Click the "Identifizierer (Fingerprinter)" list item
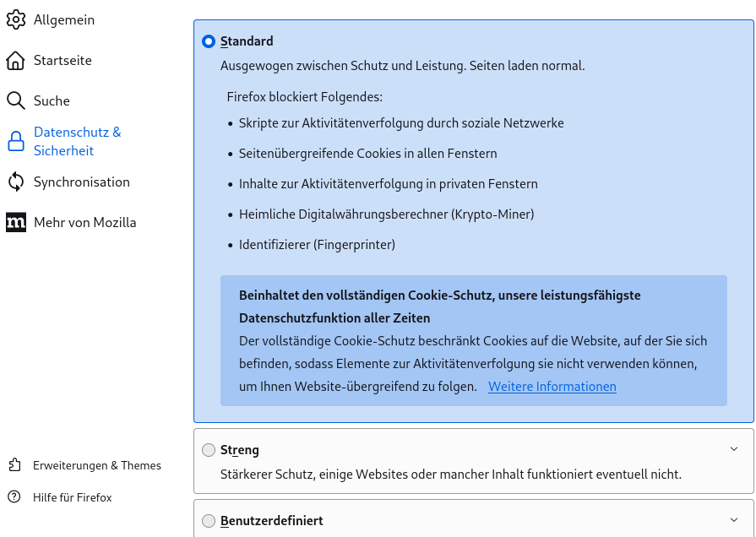Image resolution: width=756 pixels, height=537 pixels. coord(318,244)
